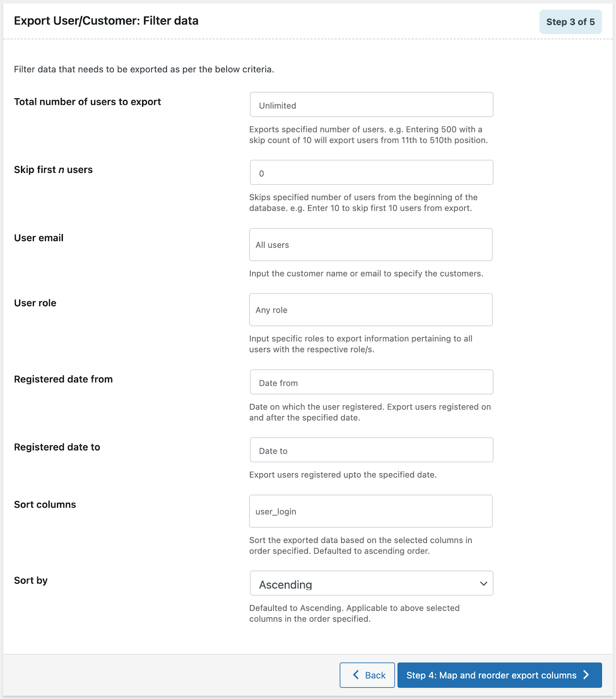Click the Sort by label
Screen dimensions: 616x699
[31, 580]
